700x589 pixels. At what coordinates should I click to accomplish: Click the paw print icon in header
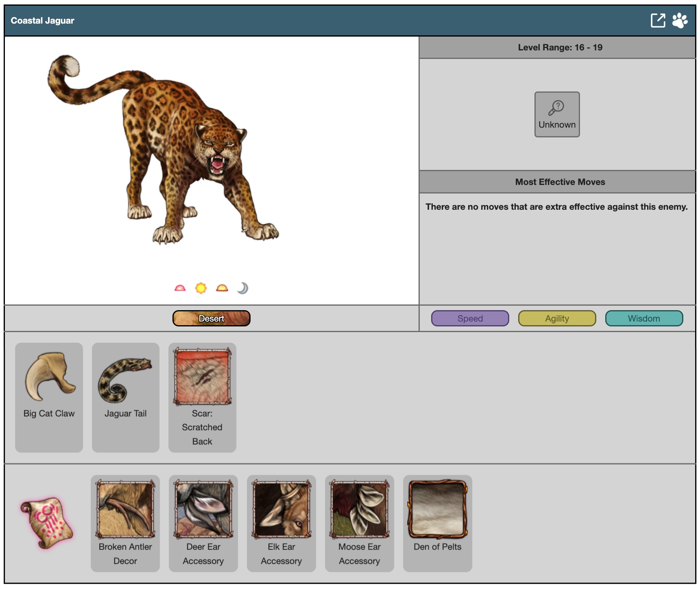(x=680, y=20)
